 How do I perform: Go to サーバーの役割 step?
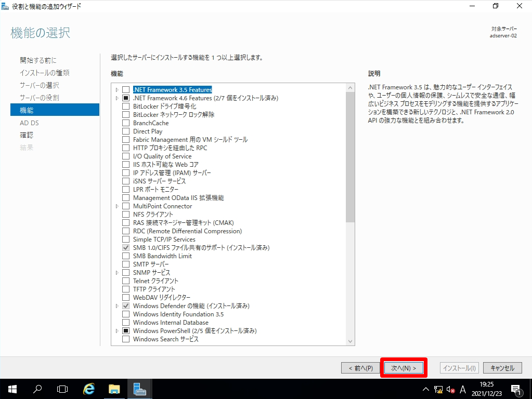click(x=40, y=98)
